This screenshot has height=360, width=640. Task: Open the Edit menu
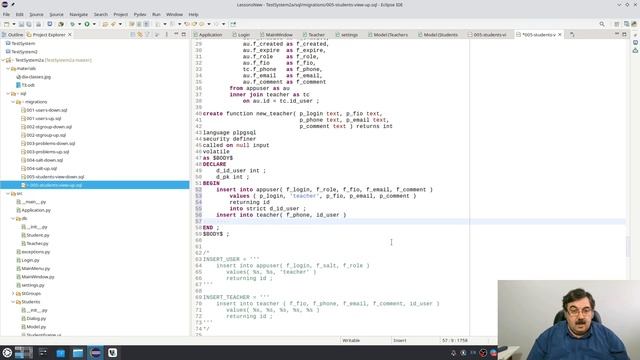point(20,14)
